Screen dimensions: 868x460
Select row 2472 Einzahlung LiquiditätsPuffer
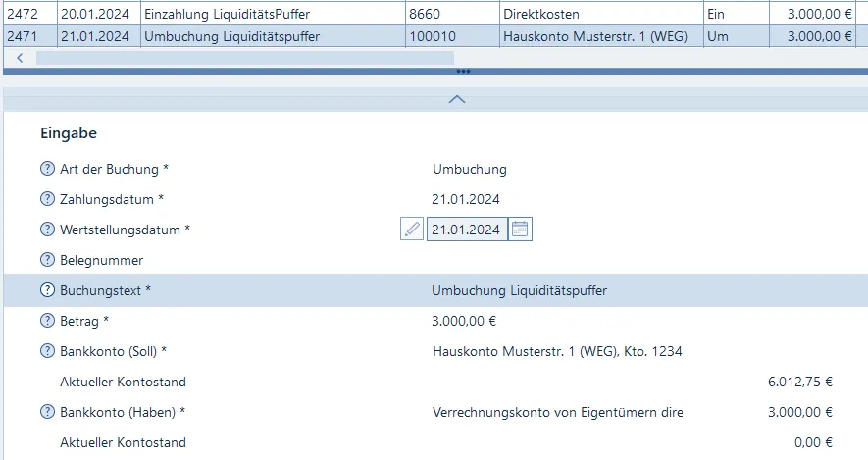228,16
